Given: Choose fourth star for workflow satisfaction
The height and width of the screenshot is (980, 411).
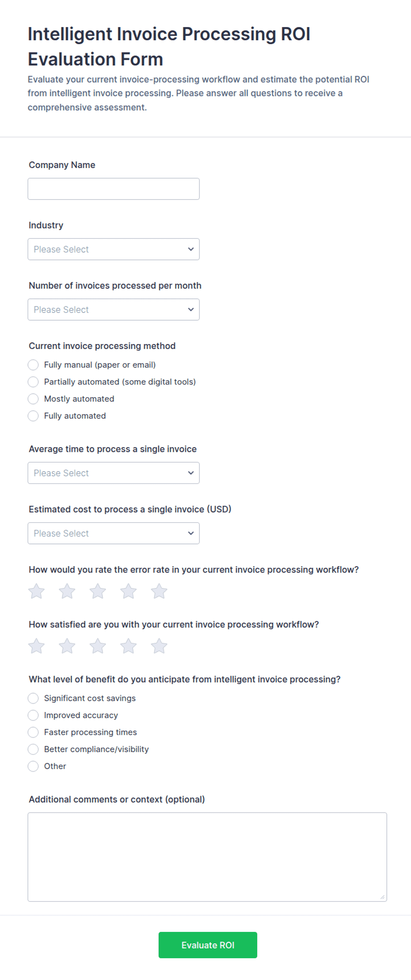Looking at the screenshot, I should 129,646.
